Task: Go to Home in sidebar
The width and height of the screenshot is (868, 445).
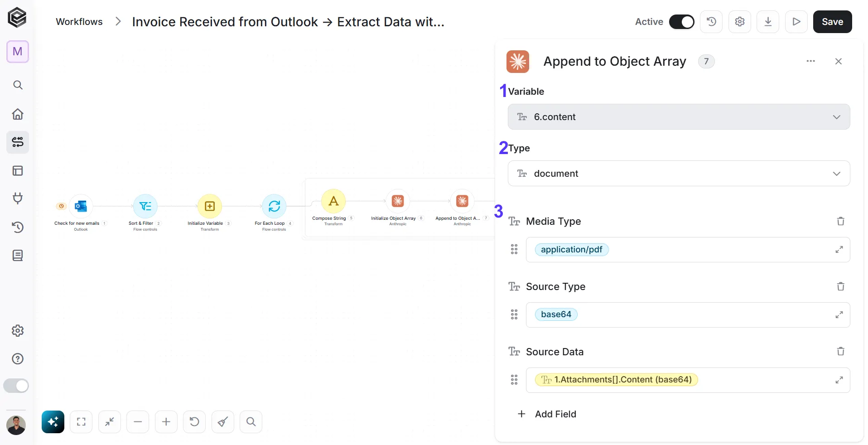Action: [x=18, y=114]
